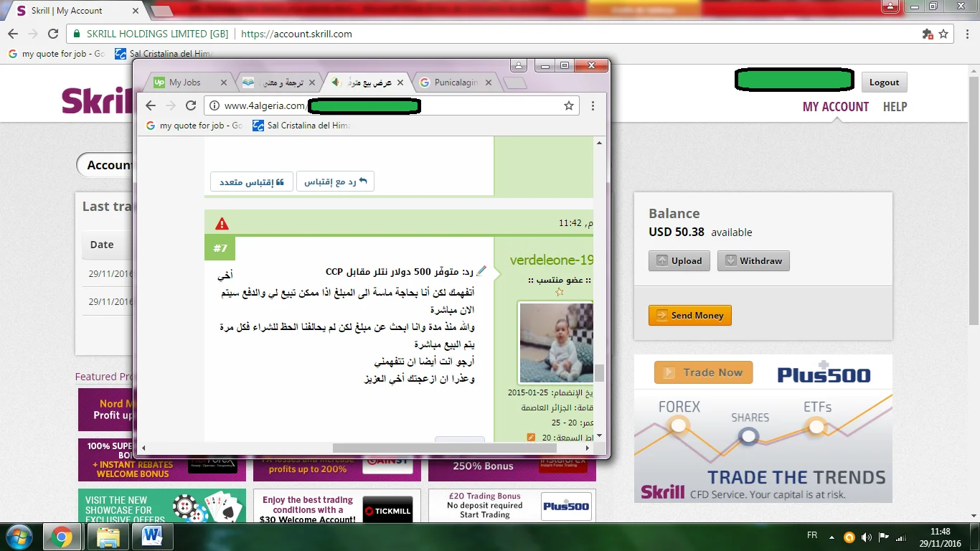Open the three-dot menu in forum window
The width and height of the screenshot is (980, 551).
(593, 105)
